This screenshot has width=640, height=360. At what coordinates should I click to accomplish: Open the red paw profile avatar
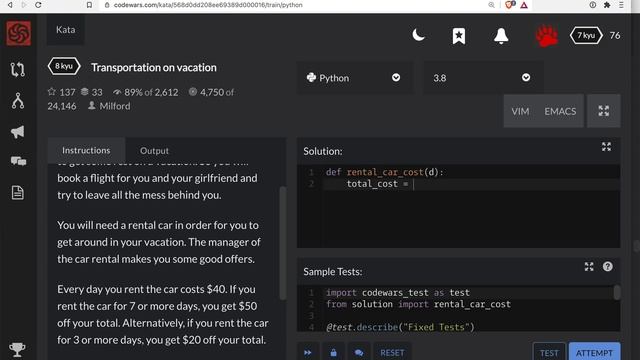point(546,36)
